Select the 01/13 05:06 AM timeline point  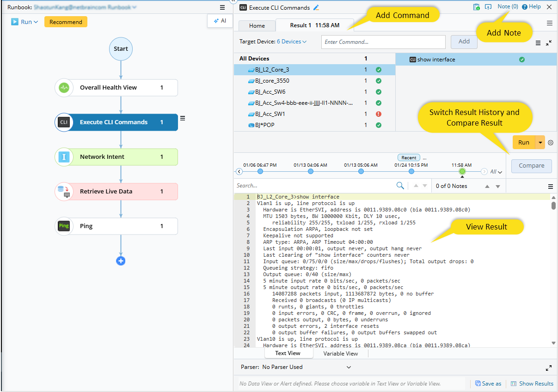click(x=361, y=172)
